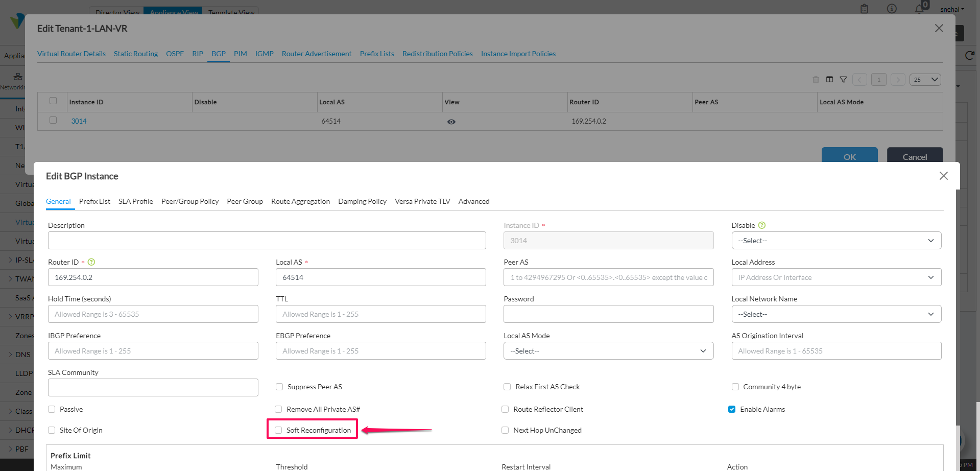Image resolution: width=980 pixels, height=471 pixels.
Task: Open the Damping Policy tab
Action: pos(362,201)
